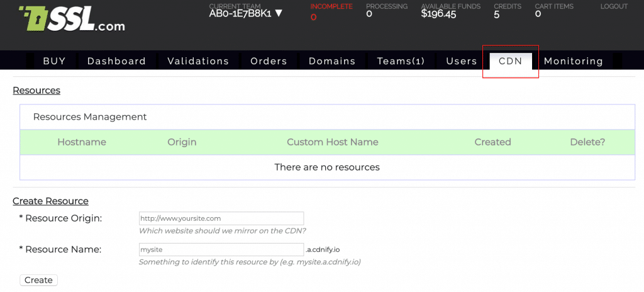
Task: Switch to the Monitoring tab
Action: [574, 61]
